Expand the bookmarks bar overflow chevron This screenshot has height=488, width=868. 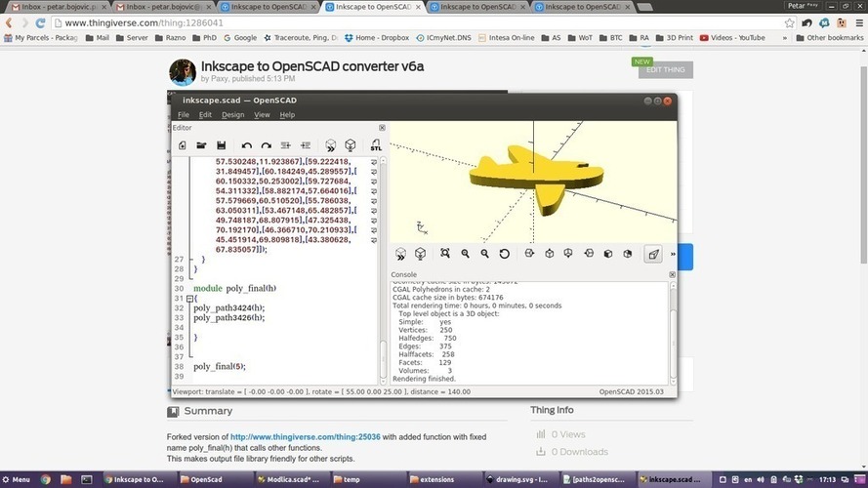click(784, 38)
